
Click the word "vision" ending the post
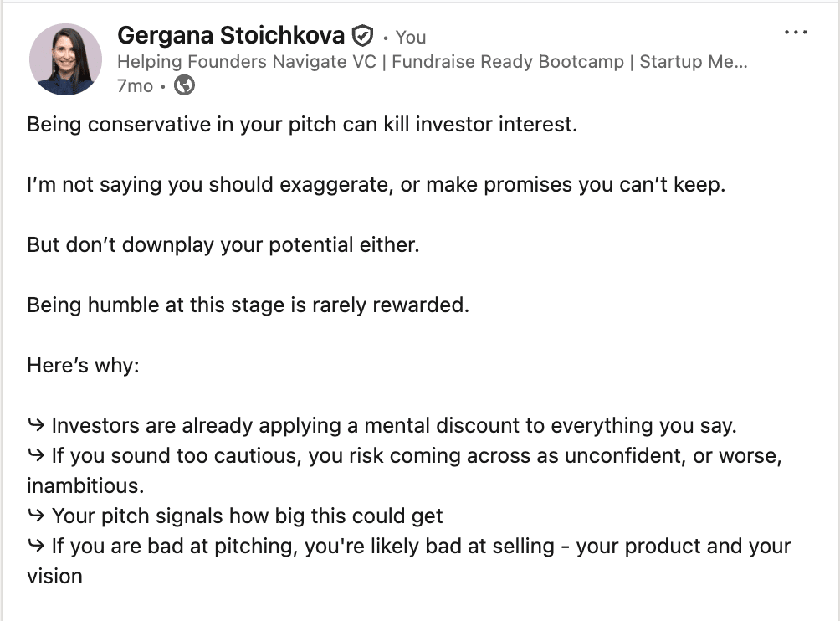pyautogui.click(x=54, y=576)
